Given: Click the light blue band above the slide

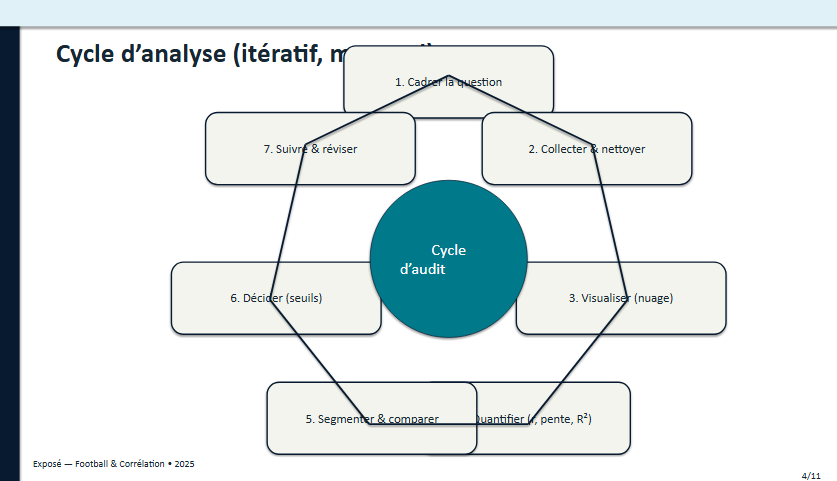Looking at the screenshot, I should [418, 12].
